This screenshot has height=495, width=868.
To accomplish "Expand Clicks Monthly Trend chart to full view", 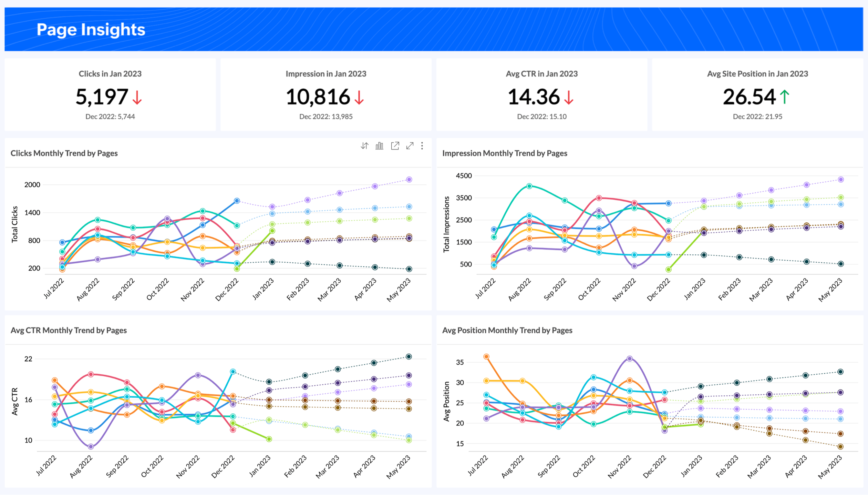I will tap(410, 146).
